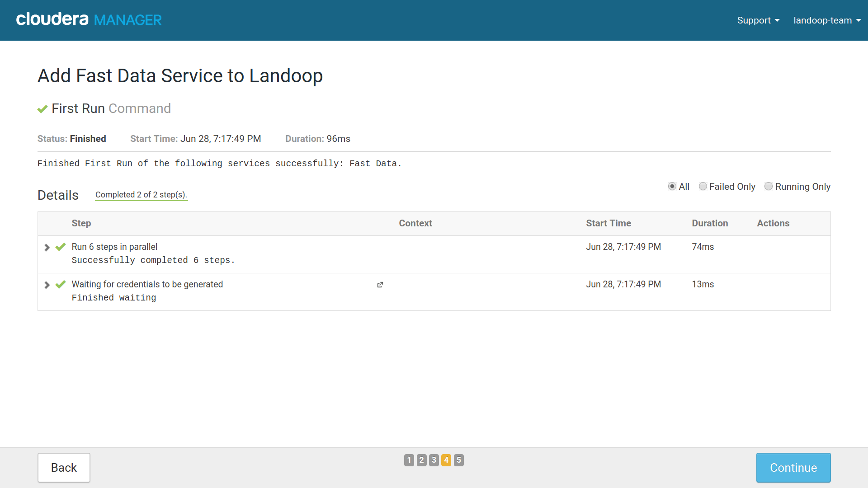This screenshot has width=868, height=488.
Task: Select the Failed Only radio button
Action: point(703,187)
